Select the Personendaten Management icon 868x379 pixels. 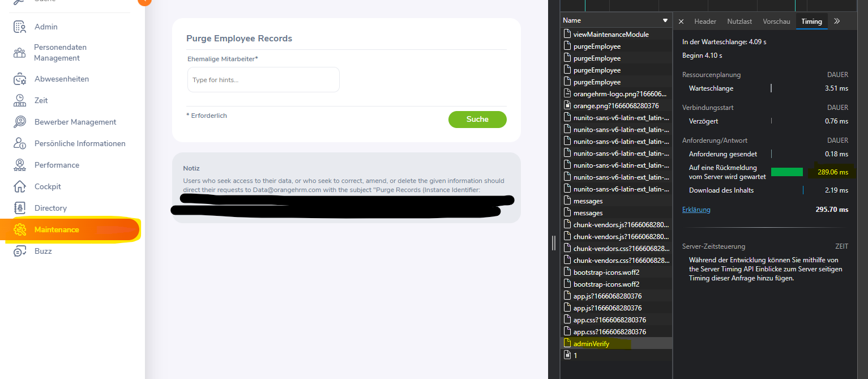click(x=19, y=52)
